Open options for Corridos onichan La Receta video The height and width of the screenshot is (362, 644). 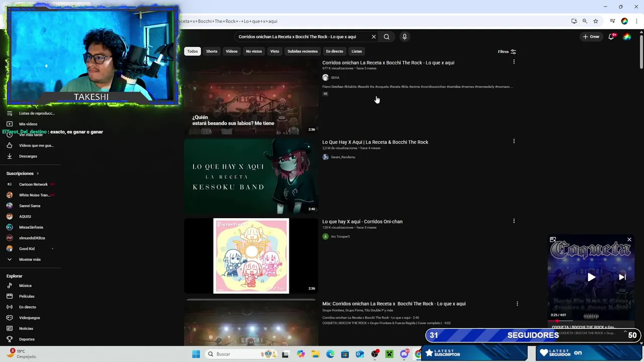514,62
